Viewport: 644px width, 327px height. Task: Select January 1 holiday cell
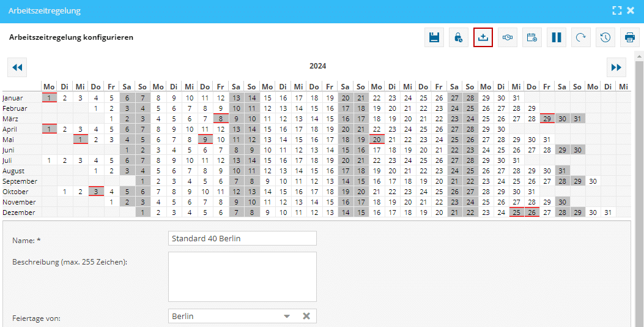click(49, 97)
